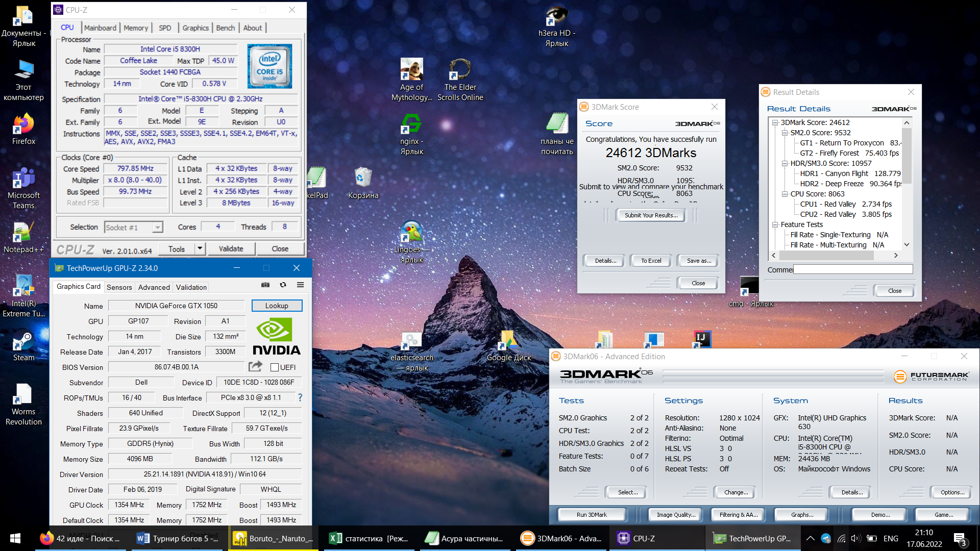Viewport: 980px width, 551px height.
Task: Click the horizontal scrollbar in Result Details
Action: pyautogui.click(x=835, y=255)
